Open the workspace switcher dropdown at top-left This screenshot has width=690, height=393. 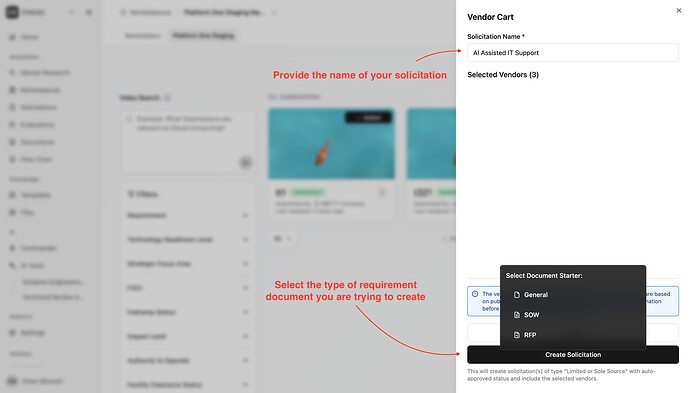pyautogui.click(x=71, y=12)
